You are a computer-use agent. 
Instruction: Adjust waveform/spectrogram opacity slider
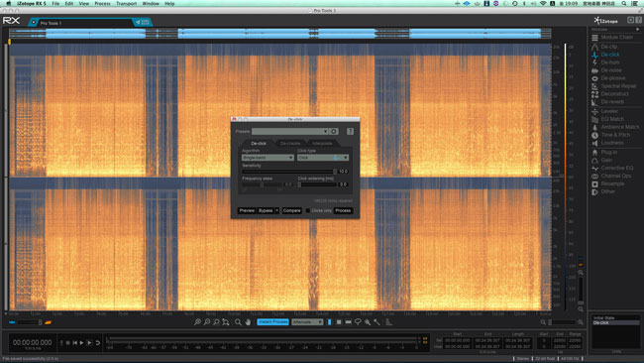coord(30,322)
